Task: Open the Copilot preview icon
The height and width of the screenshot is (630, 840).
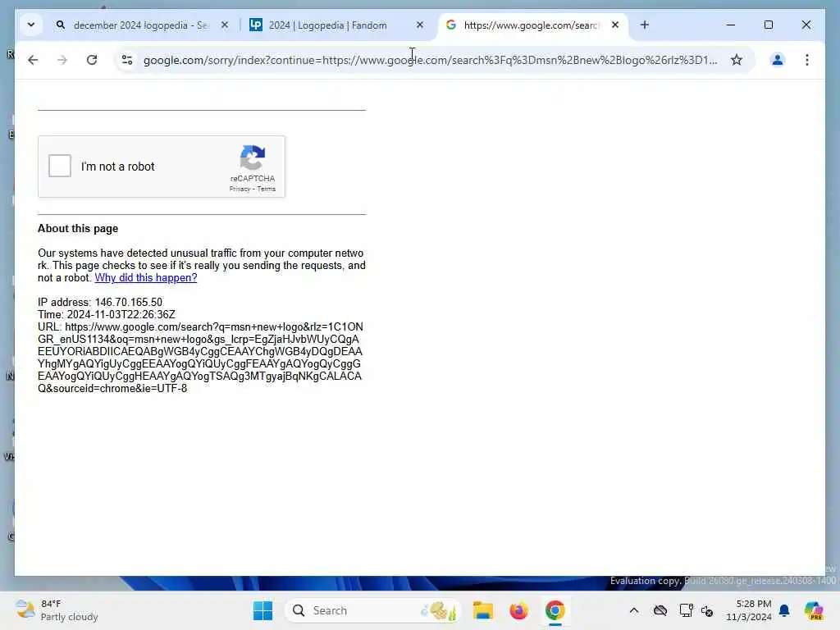Action: click(x=814, y=610)
